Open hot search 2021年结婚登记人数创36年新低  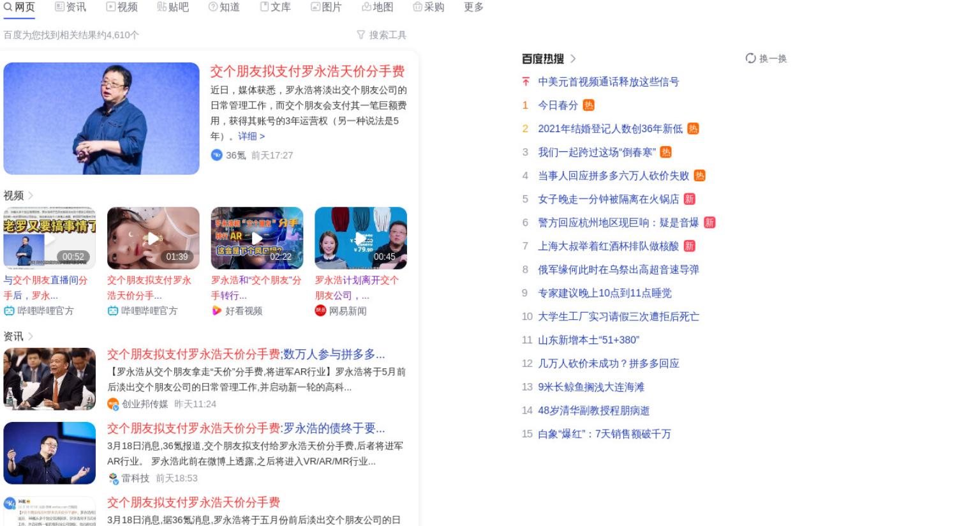(x=611, y=129)
